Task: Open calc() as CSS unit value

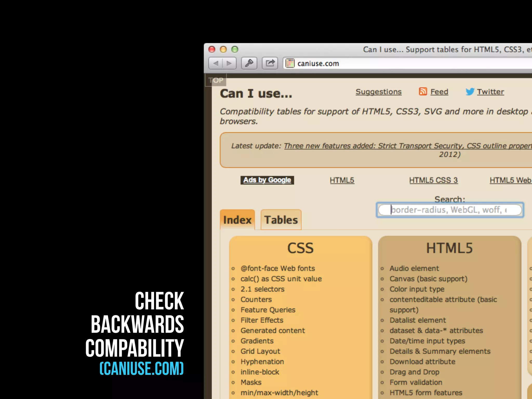Action: click(281, 279)
